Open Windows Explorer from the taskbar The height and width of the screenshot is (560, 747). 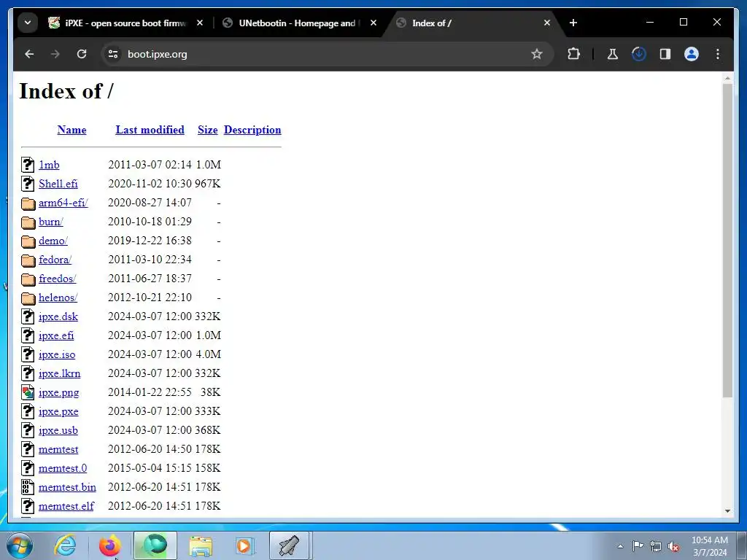click(x=201, y=545)
